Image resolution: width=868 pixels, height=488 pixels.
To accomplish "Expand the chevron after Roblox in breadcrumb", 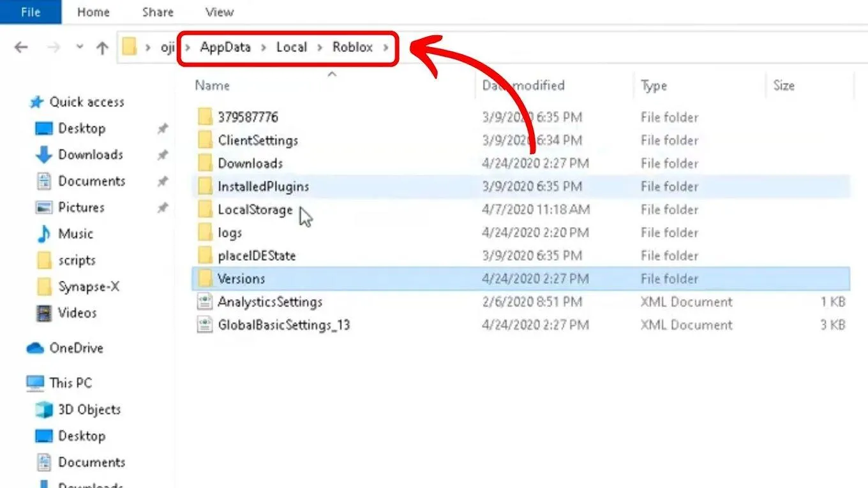I will [x=385, y=48].
